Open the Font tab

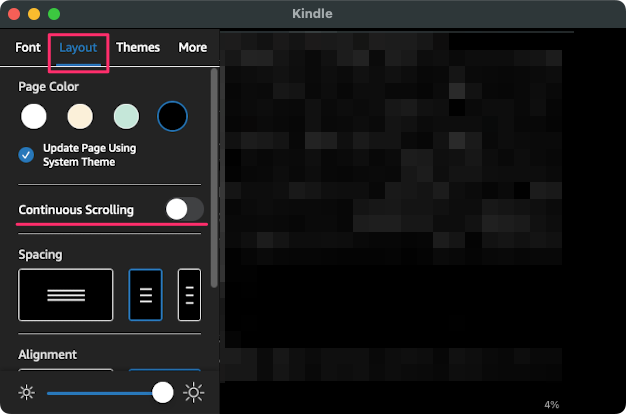tap(28, 48)
